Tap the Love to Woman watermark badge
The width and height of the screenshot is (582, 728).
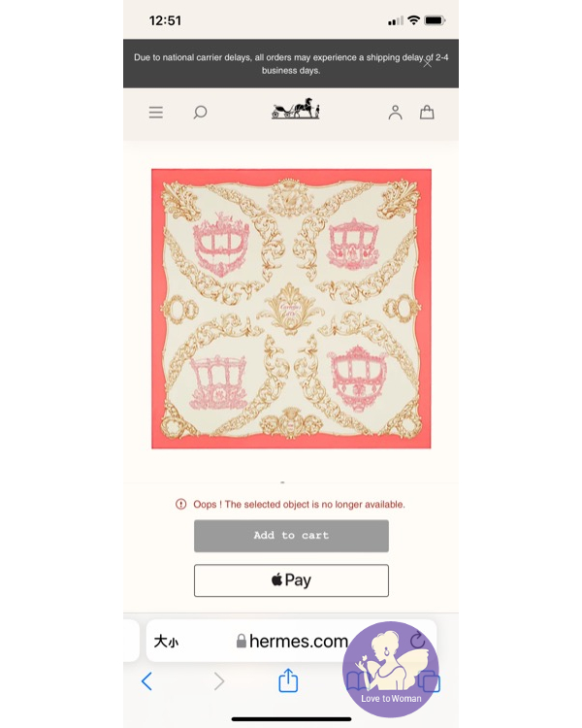(391, 670)
